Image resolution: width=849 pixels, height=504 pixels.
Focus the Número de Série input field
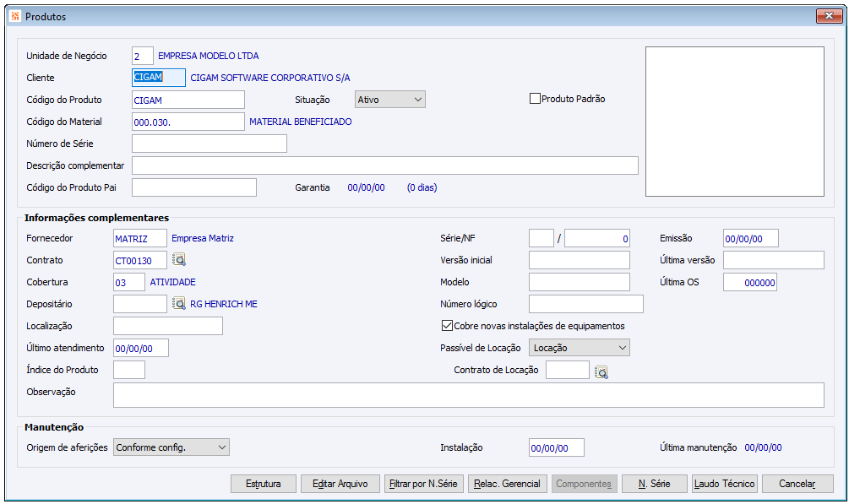pyautogui.click(x=210, y=144)
